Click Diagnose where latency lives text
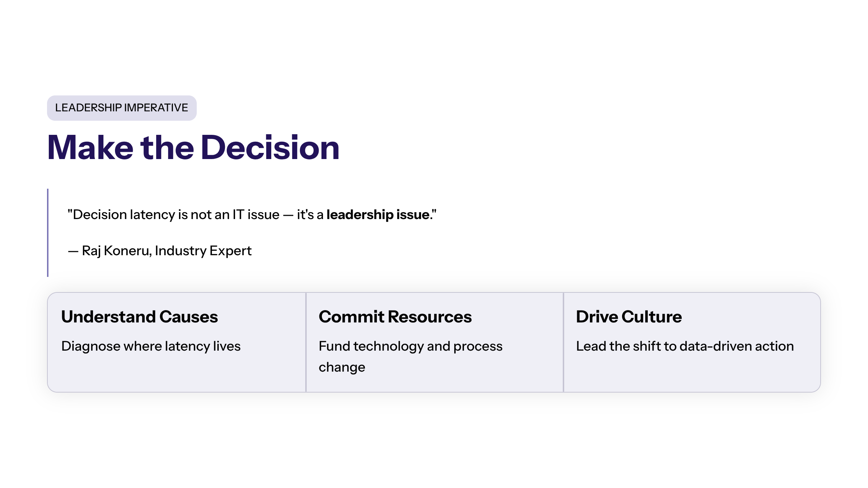868x488 pixels. [151, 346]
